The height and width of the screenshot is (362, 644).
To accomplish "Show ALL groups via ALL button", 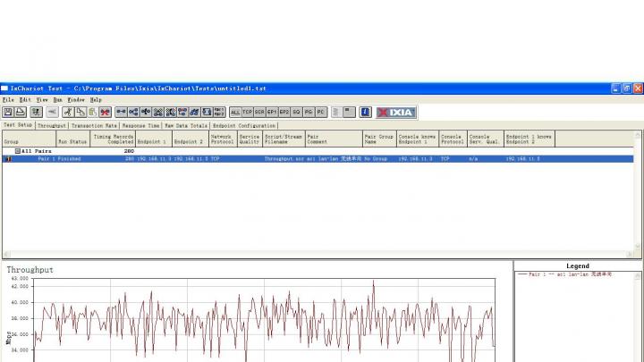I will [235, 112].
